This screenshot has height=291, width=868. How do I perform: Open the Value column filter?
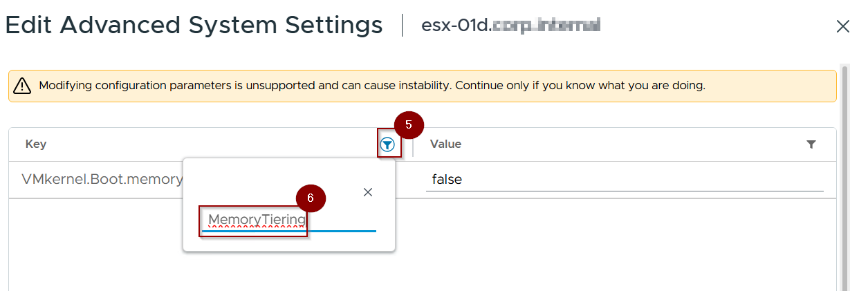point(811,144)
